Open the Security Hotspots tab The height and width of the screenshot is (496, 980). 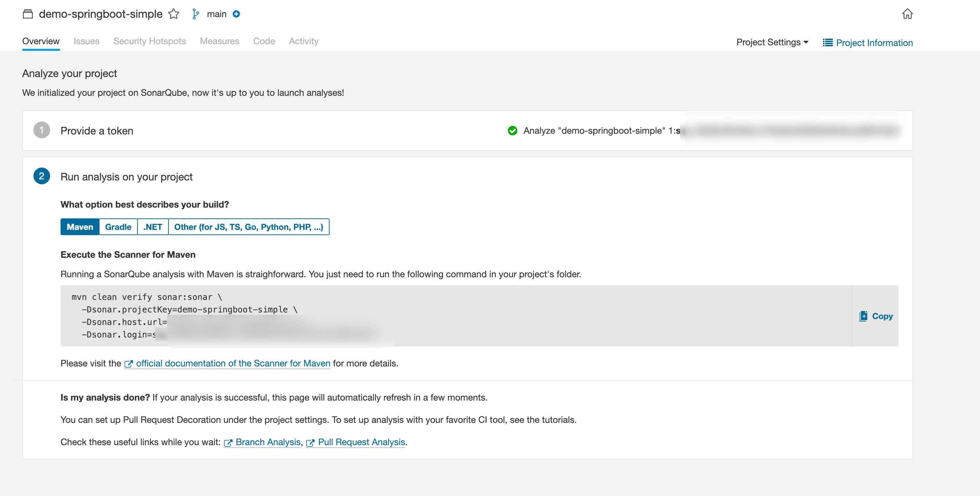pyautogui.click(x=150, y=41)
